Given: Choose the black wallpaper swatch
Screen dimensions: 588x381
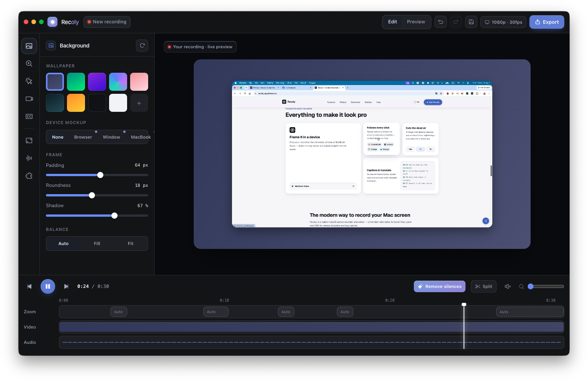Looking at the screenshot, I should pyautogui.click(x=97, y=103).
